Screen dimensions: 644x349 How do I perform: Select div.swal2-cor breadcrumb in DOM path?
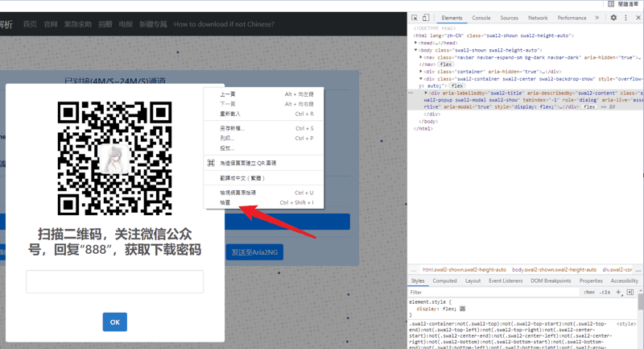tap(617, 270)
